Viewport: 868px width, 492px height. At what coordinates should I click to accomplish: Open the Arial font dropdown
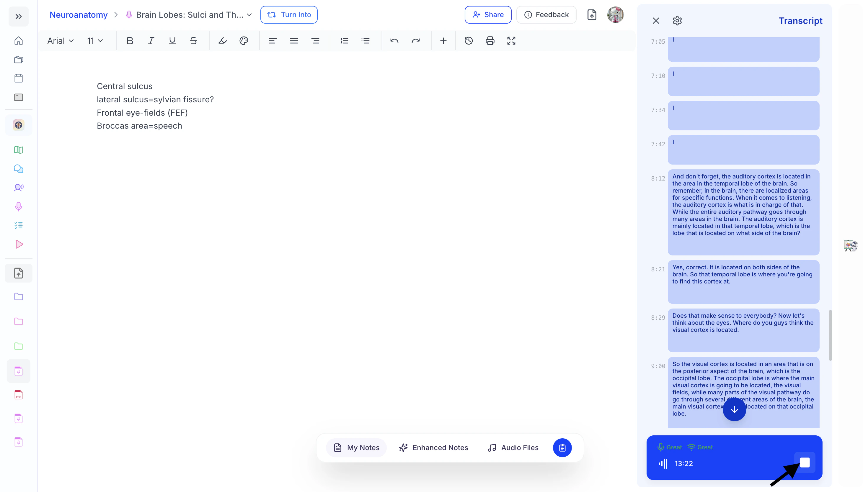coord(61,41)
